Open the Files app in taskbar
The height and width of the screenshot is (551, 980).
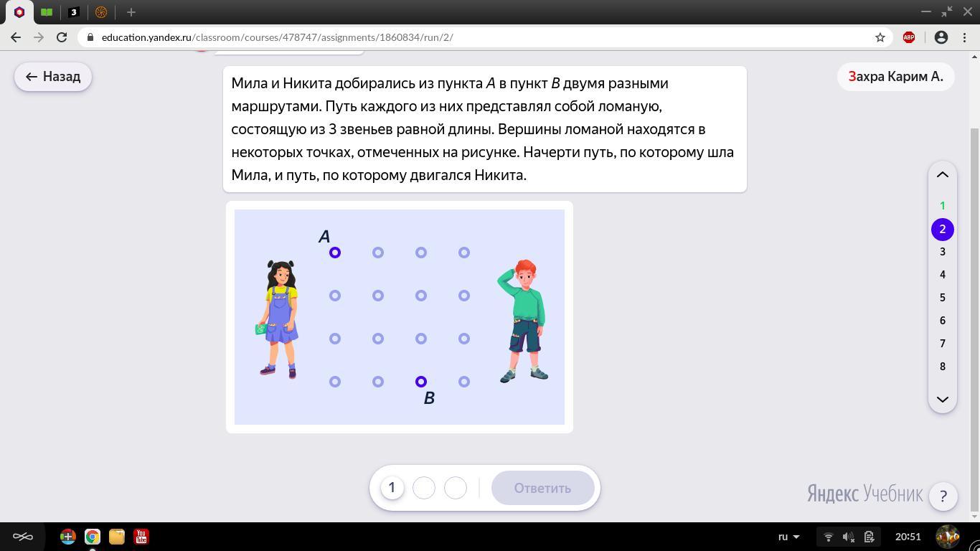coord(117,536)
